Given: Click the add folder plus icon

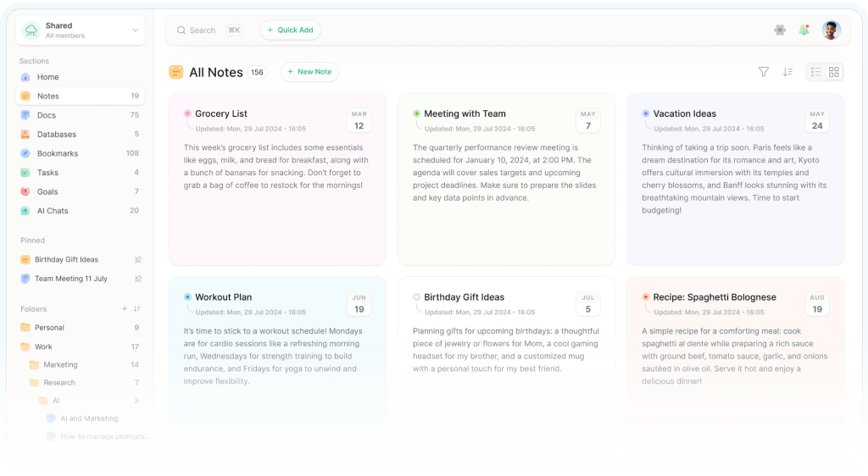Looking at the screenshot, I should 125,309.
